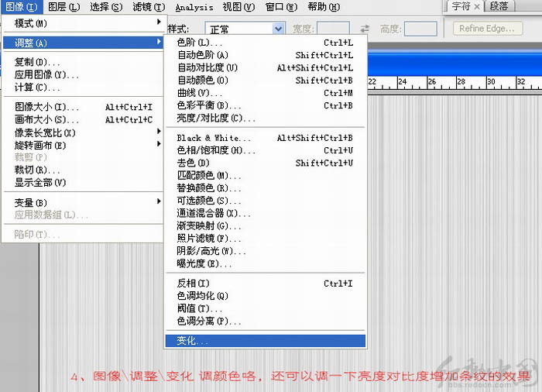Expand the 模式(M) submenu

(x=83, y=23)
